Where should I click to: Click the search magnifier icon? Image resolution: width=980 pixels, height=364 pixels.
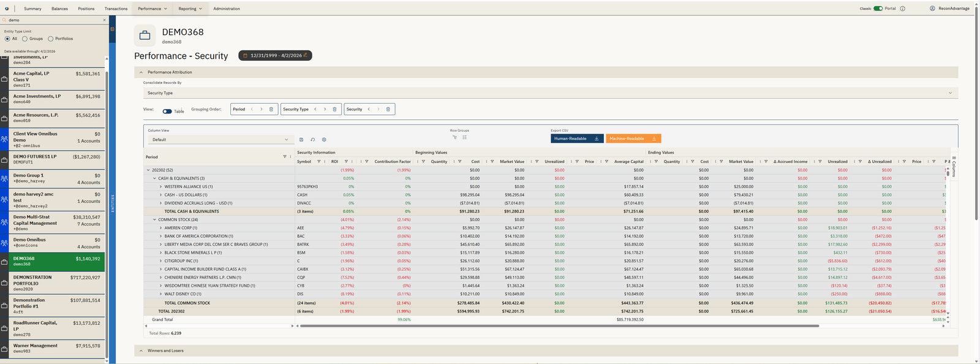pyautogui.click(x=4, y=20)
